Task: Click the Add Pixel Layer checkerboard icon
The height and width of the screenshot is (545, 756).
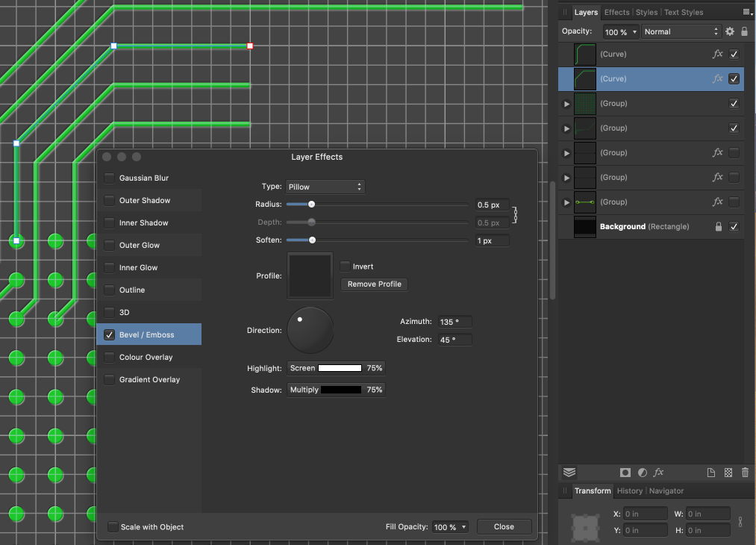Action: coord(728,473)
